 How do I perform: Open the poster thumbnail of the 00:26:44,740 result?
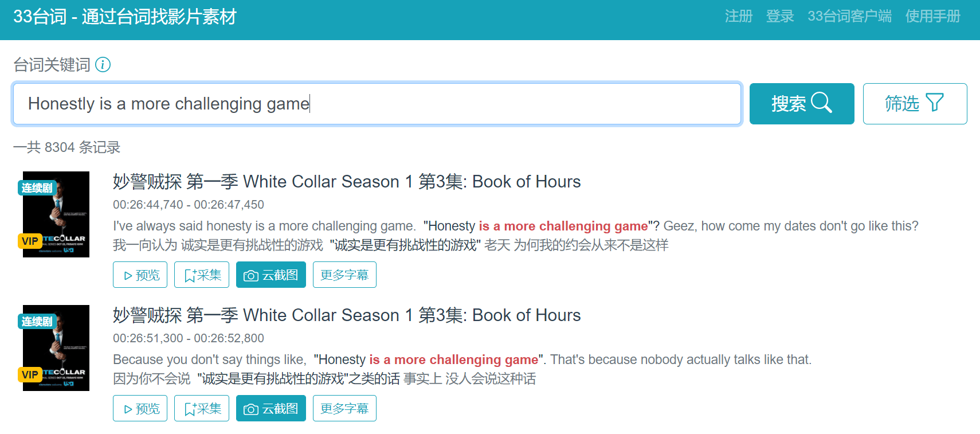click(56, 214)
